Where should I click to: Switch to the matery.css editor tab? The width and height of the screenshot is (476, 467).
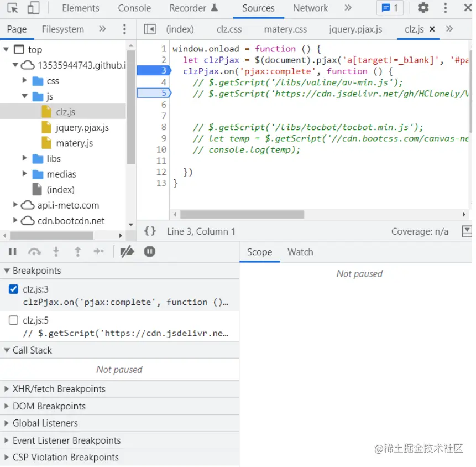[285, 29]
